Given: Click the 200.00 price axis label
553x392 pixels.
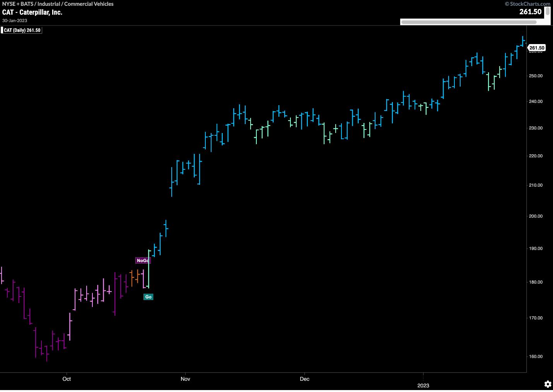Looking at the screenshot, I should tap(536, 216).
